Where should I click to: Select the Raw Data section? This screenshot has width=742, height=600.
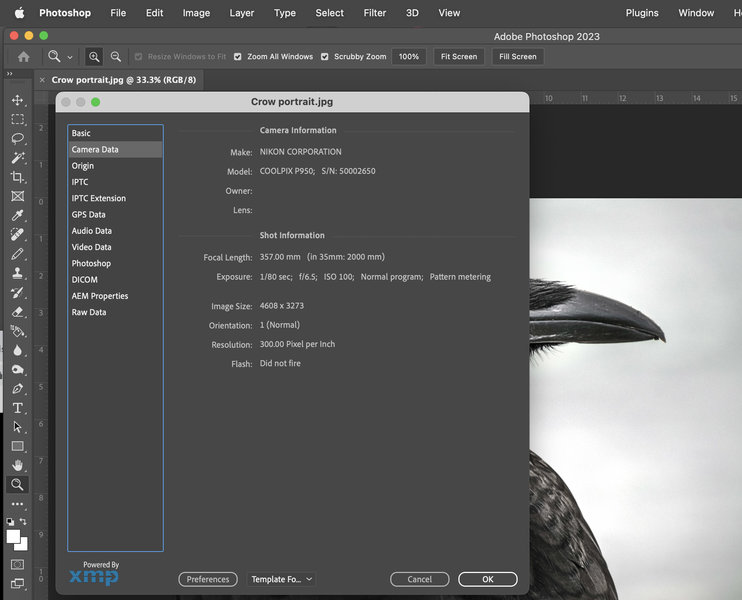(115, 312)
